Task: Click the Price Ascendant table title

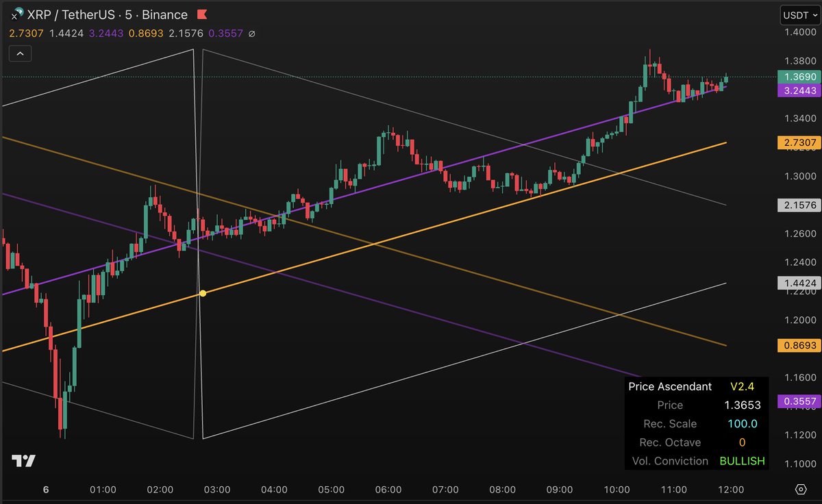Action: (x=670, y=387)
